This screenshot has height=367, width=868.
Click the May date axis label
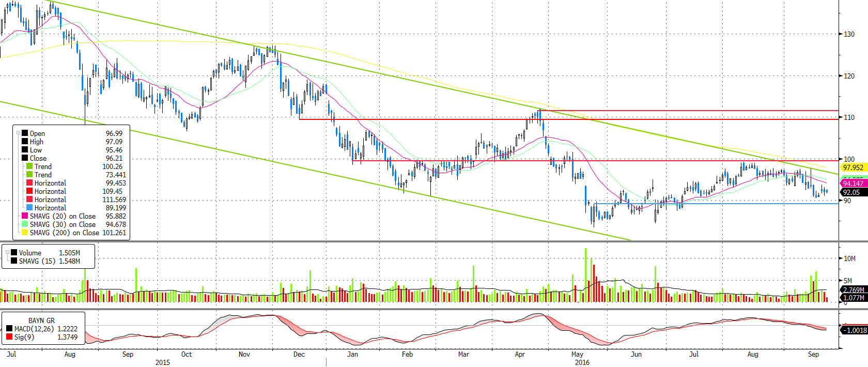coord(577,354)
